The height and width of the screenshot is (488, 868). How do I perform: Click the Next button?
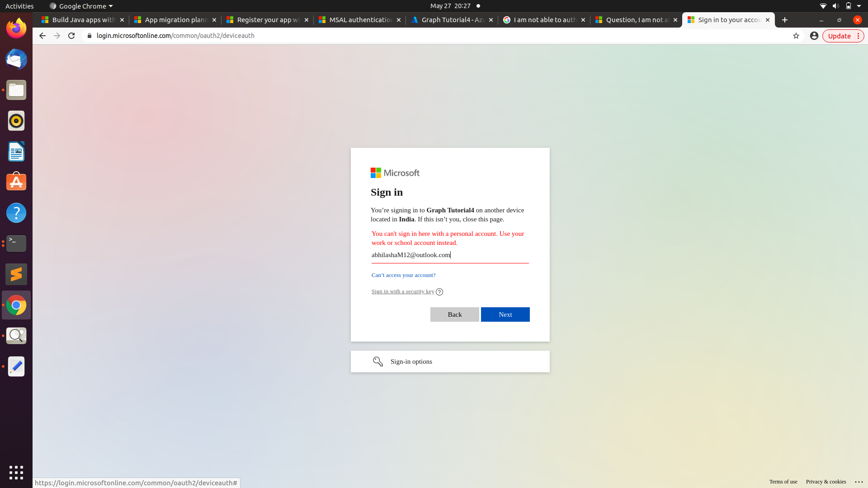click(x=505, y=314)
